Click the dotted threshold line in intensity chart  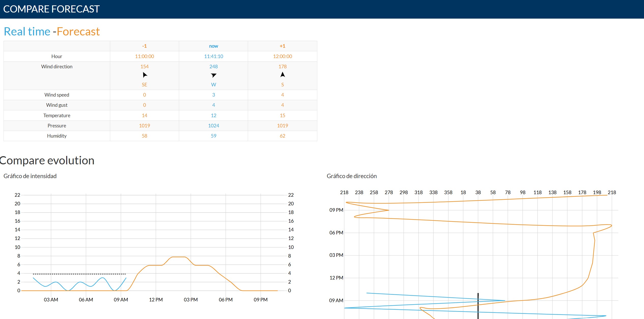(x=79, y=274)
